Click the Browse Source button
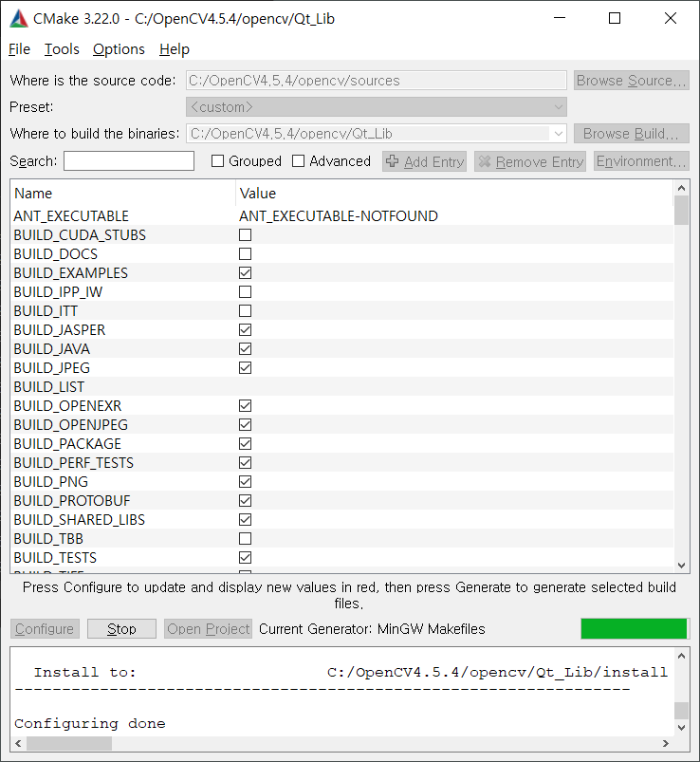This screenshot has height=762, width=700. 631,80
